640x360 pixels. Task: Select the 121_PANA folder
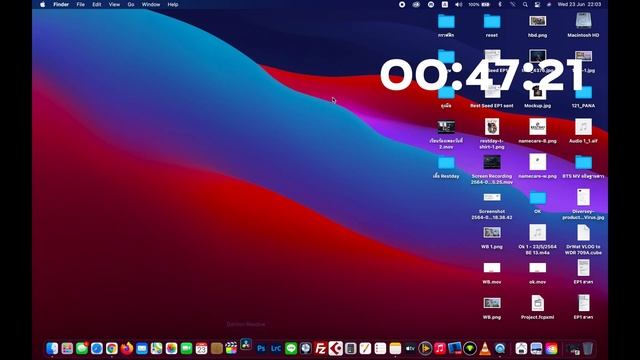[583, 96]
